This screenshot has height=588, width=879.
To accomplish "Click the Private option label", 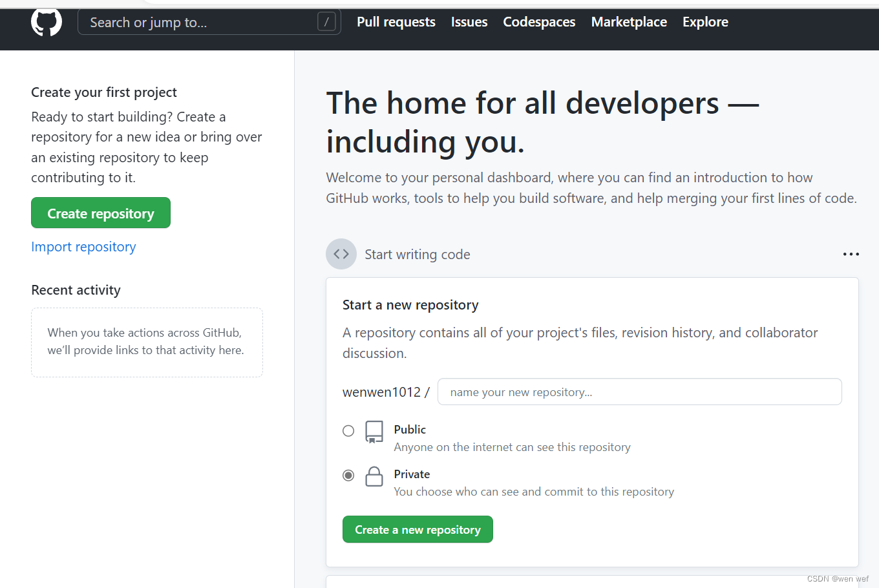I will 412,474.
